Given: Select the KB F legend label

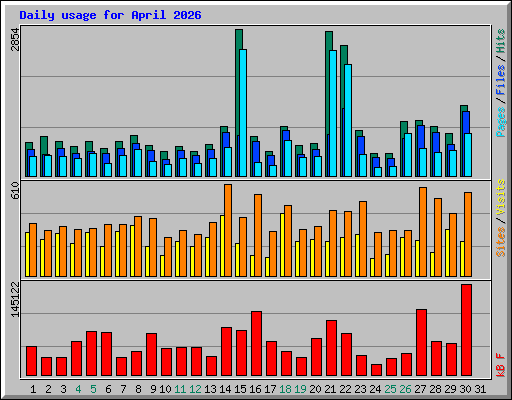Looking at the screenshot, I should coord(500,365).
